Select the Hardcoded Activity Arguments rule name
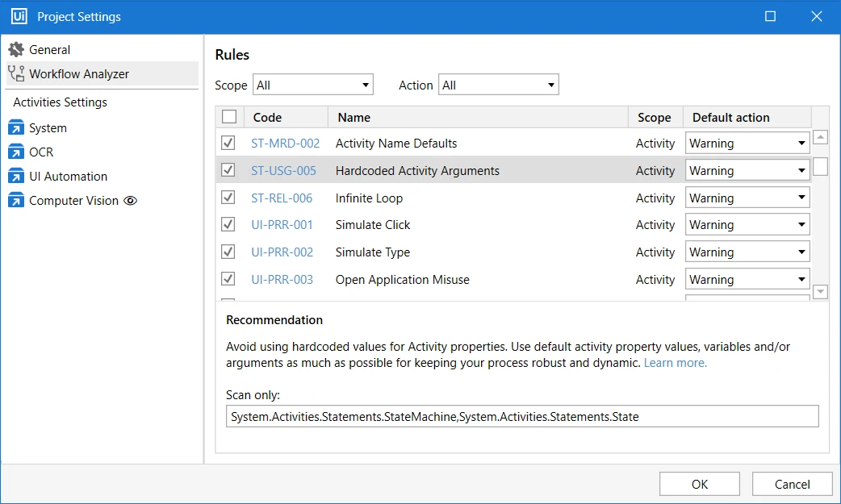Image resolution: width=841 pixels, height=504 pixels. [x=417, y=170]
